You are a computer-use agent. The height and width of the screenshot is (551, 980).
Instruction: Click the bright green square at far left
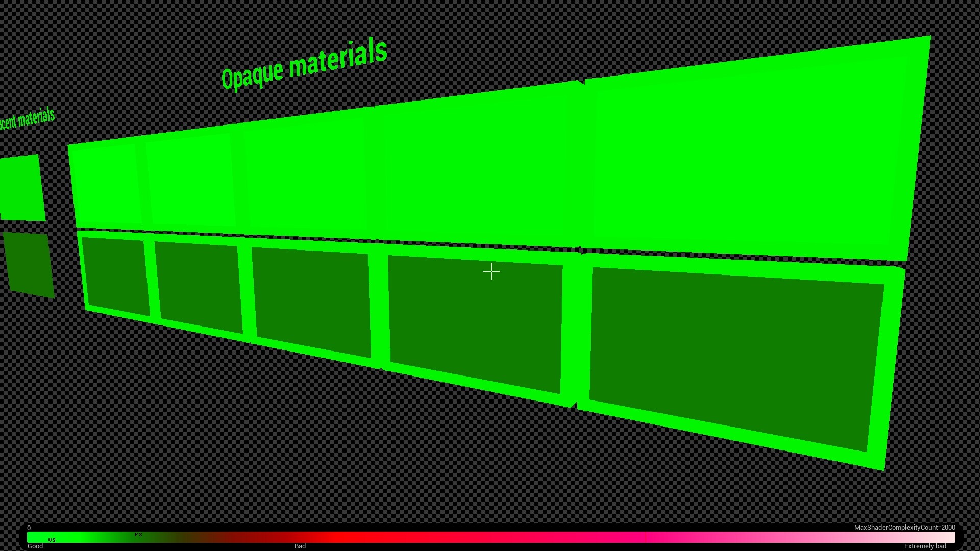(21, 188)
